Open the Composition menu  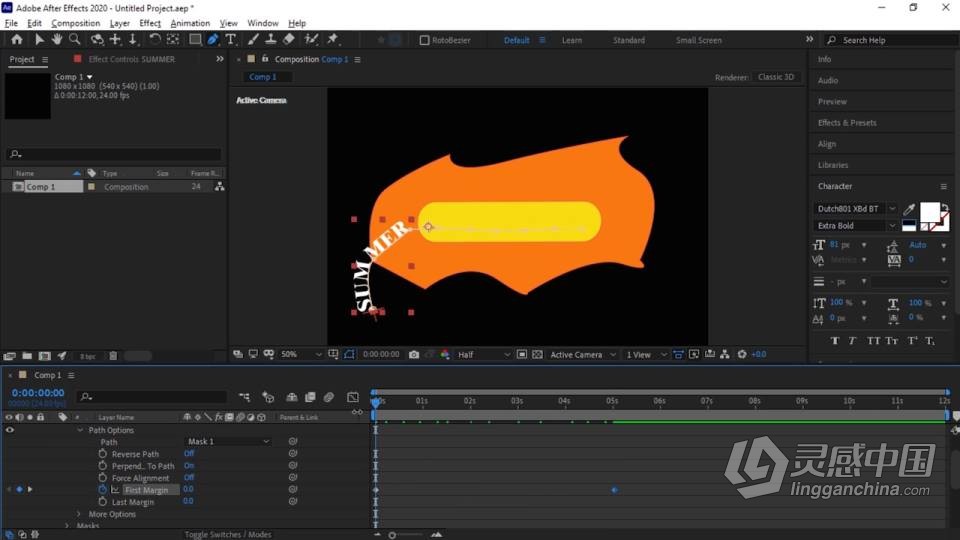(x=75, y=23)
